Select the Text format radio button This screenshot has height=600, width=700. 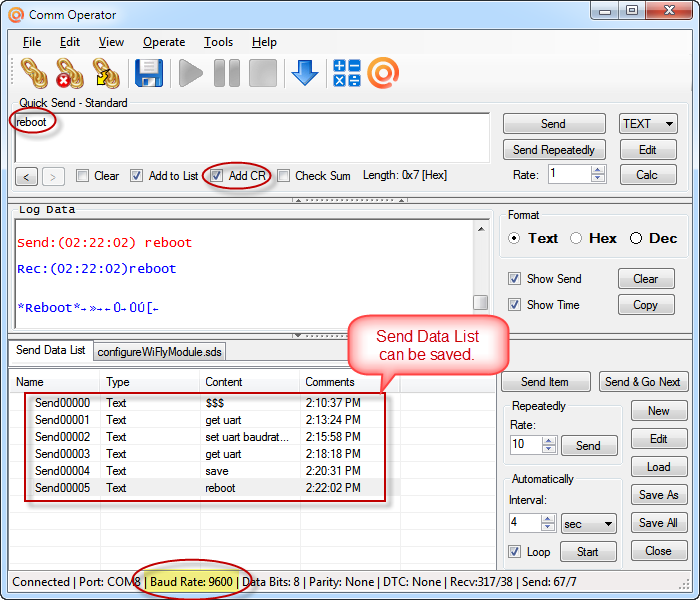[x=514, y=238]
